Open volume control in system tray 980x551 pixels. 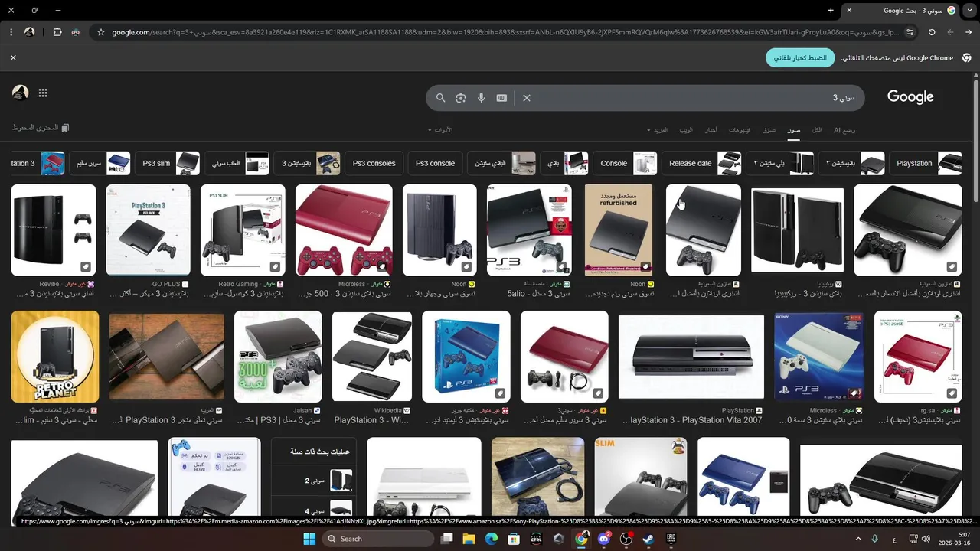point(926,539)
